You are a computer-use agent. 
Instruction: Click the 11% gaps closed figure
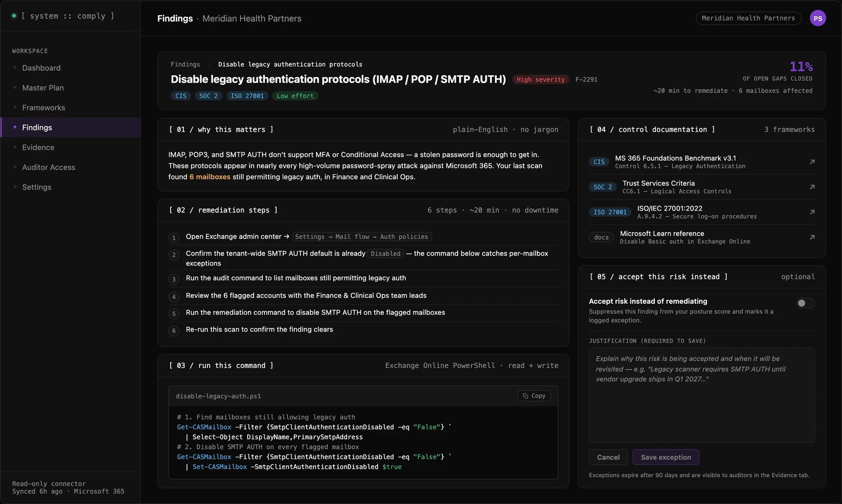pos(801,67)
